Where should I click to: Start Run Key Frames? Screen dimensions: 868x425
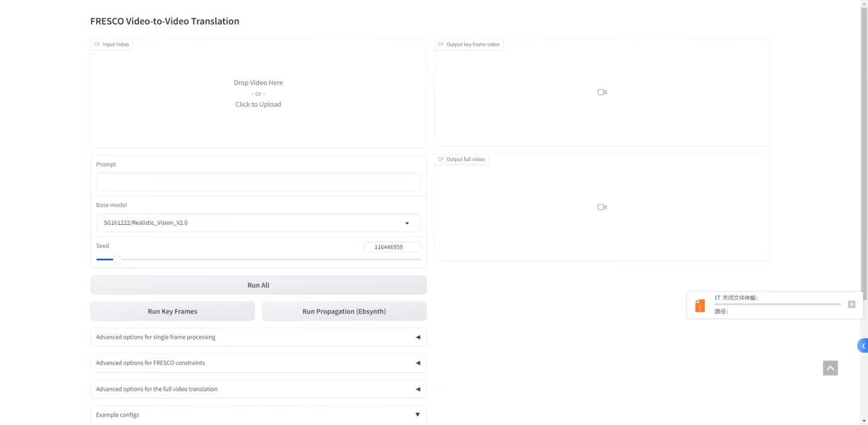coord(172,311)
